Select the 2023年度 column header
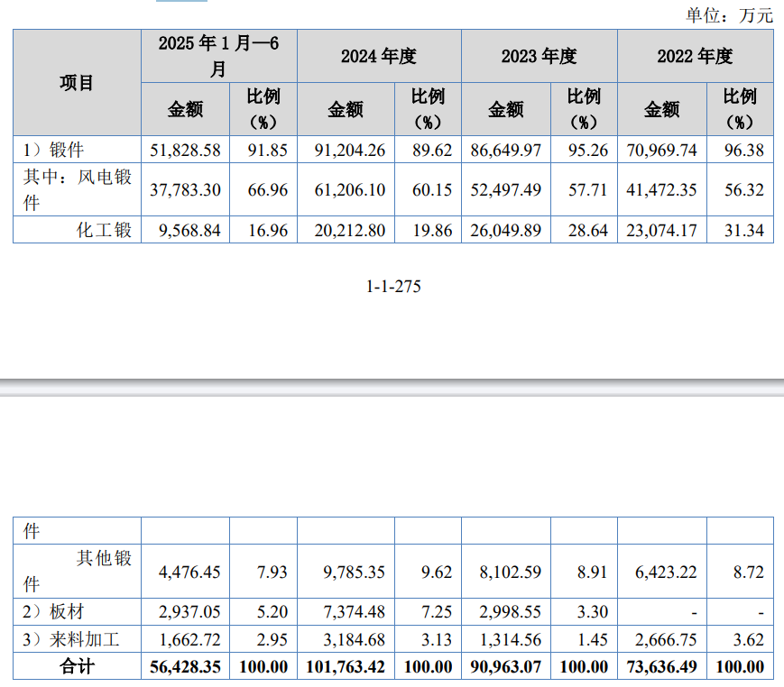 tap(539, 56)
